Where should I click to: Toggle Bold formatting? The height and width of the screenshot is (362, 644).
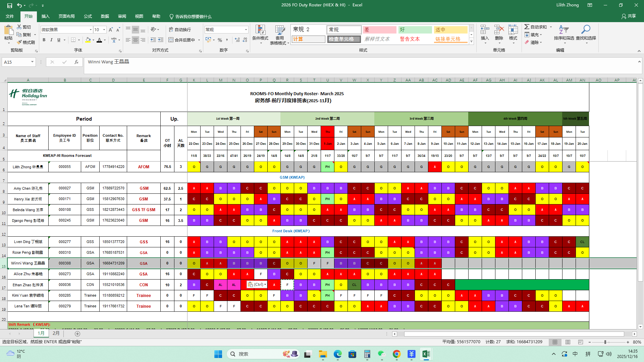[x=44, y=40]
